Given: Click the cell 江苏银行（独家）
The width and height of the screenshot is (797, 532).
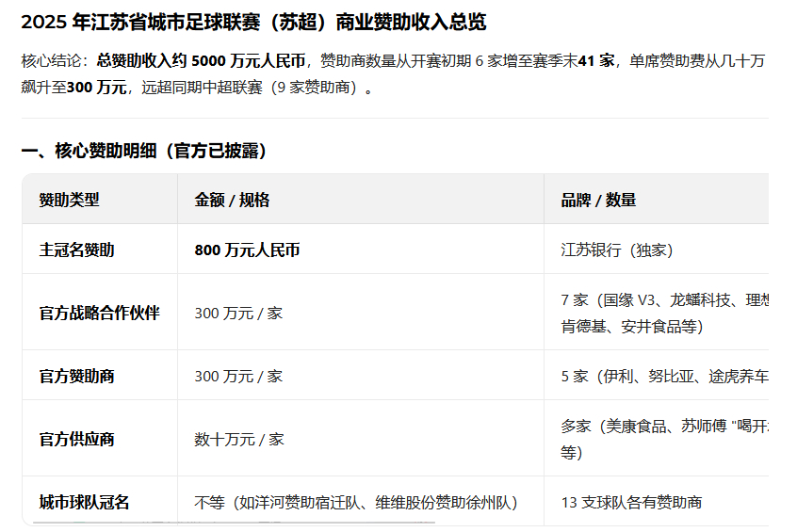Looking at the screenshot, I should coord(617,250).
